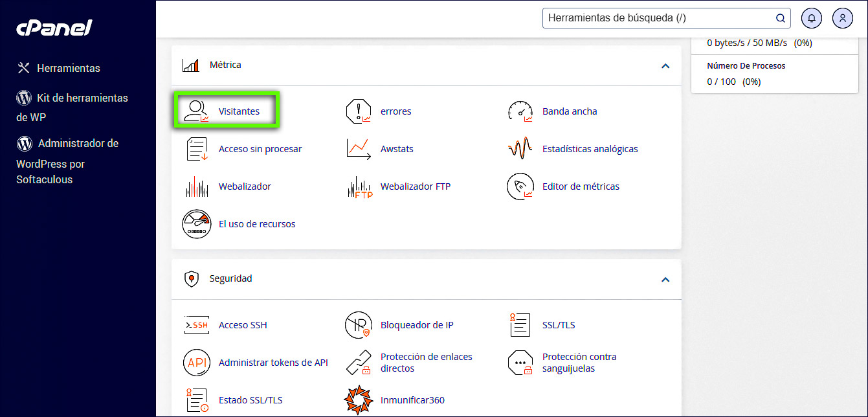Click the Acceso SSH link text

(243, 325)
